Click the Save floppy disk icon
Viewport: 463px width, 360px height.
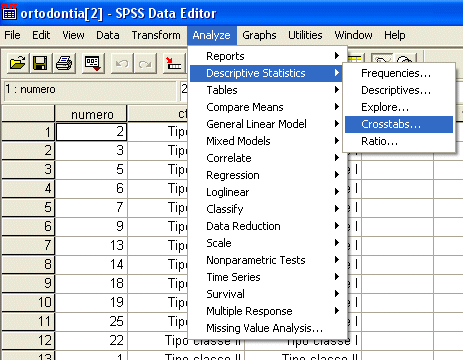coord(40,63)
